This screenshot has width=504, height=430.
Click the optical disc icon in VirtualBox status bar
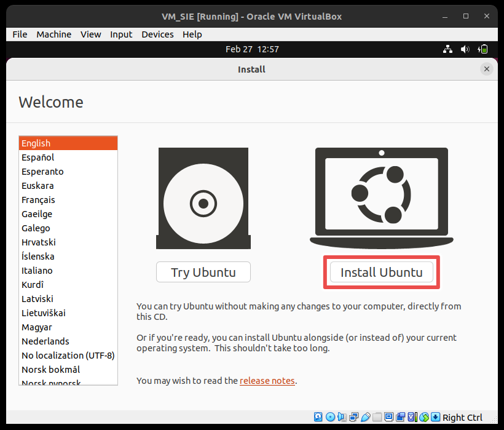coord(330,417)
